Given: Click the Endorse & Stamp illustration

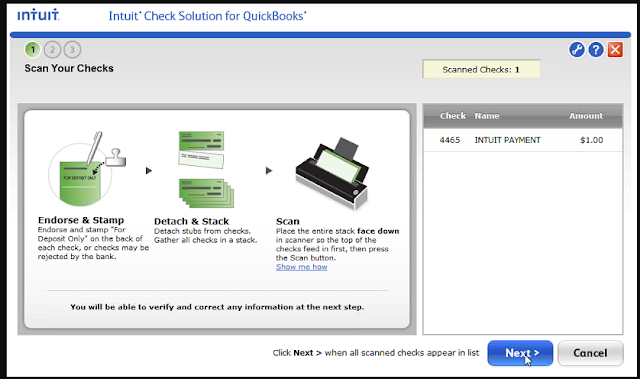Looking at the screenshot, I should tap(87, 169).
